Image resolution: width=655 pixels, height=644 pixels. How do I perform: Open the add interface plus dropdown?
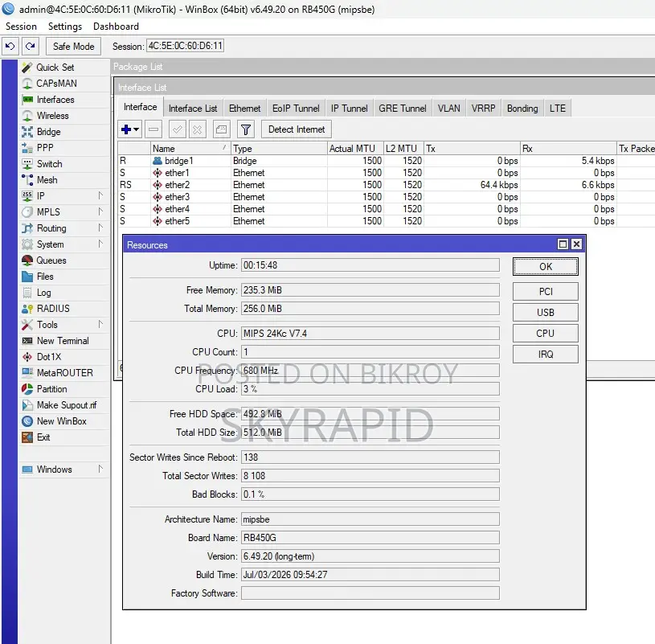130,129
